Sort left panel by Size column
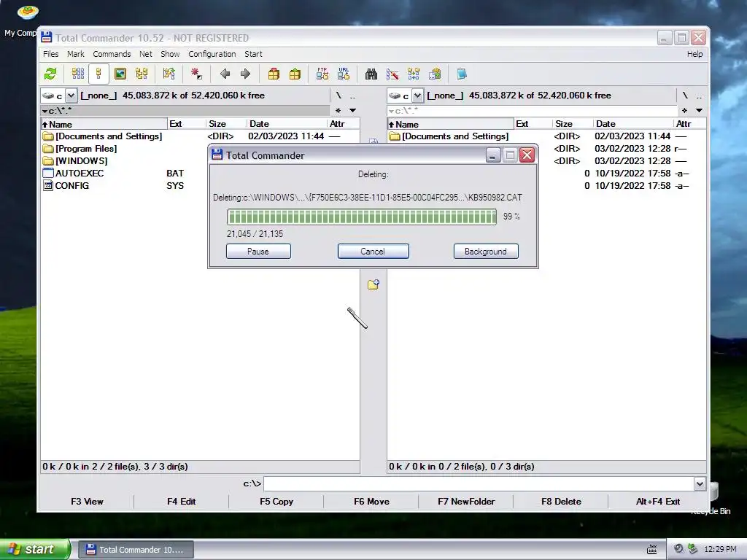This screenshot has width=747, height=560. tap(226, 124)
